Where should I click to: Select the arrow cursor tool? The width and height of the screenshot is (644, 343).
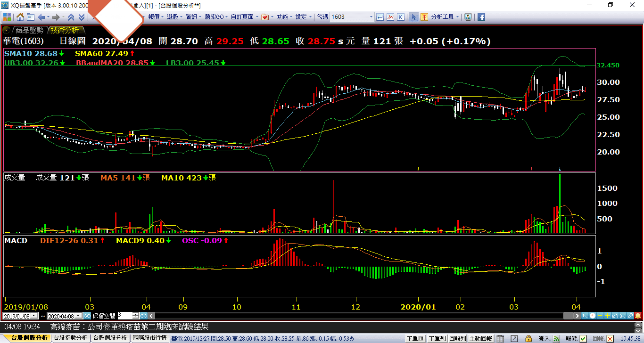(413, 17)
